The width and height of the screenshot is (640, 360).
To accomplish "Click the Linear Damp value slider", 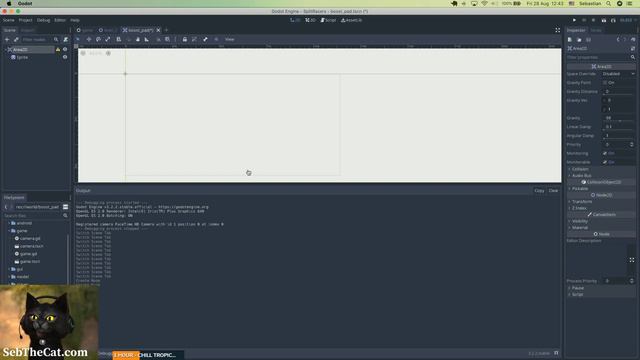I will [x=619, y=127].
